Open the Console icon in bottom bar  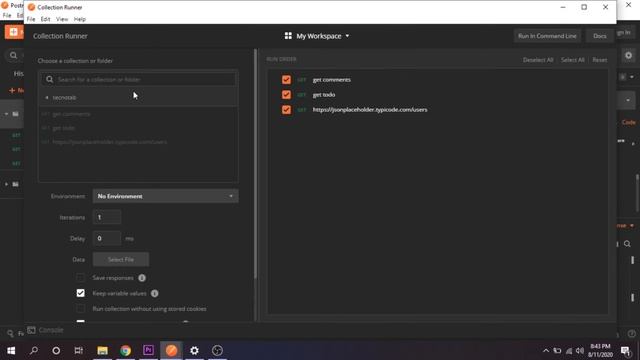tap(31, 330)
